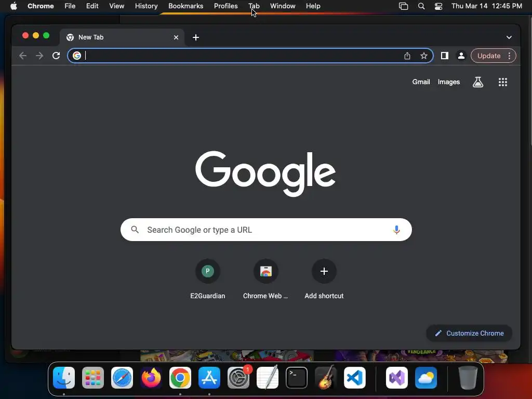Open the Bookmarks menu

(185, 6)
